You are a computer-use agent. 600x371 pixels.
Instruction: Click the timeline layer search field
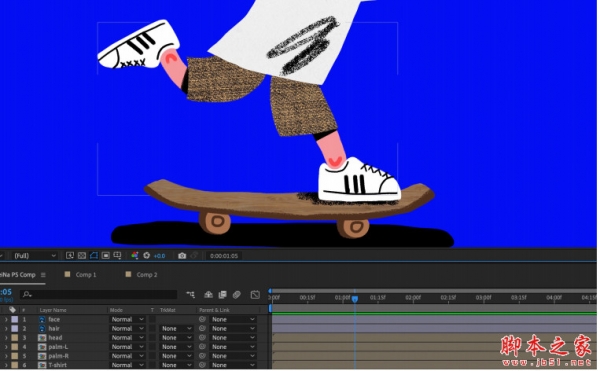pyautogui.click(x=99, y=295)
